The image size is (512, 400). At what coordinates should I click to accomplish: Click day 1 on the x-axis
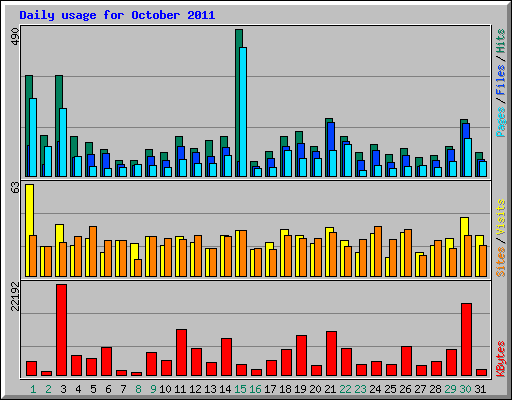pyautogui.click(x=33, y=389)
